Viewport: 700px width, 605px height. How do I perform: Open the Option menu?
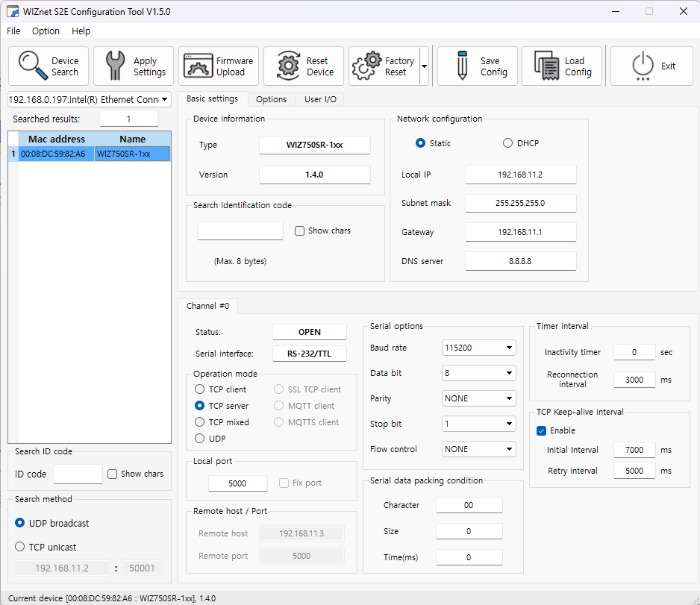(46, 31)
